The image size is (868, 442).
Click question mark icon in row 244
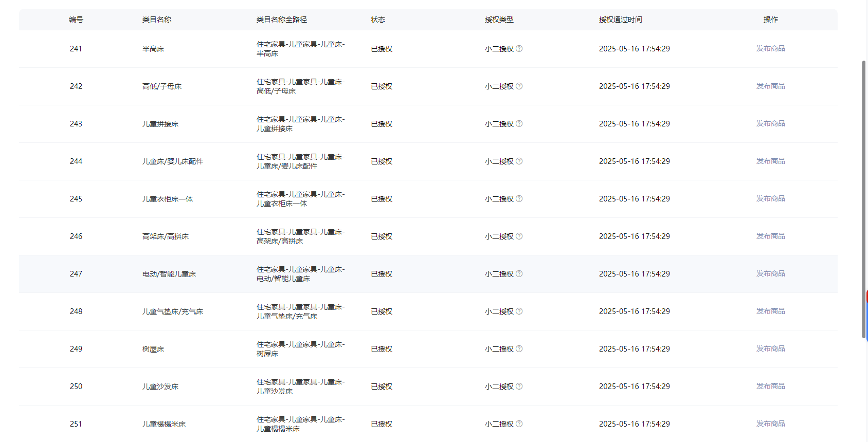[519, 161]
